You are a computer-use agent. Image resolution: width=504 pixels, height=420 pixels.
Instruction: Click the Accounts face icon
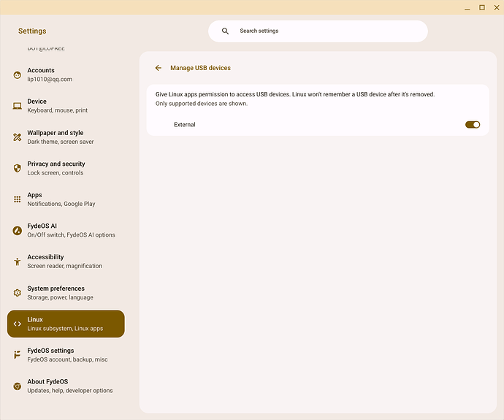18,75
